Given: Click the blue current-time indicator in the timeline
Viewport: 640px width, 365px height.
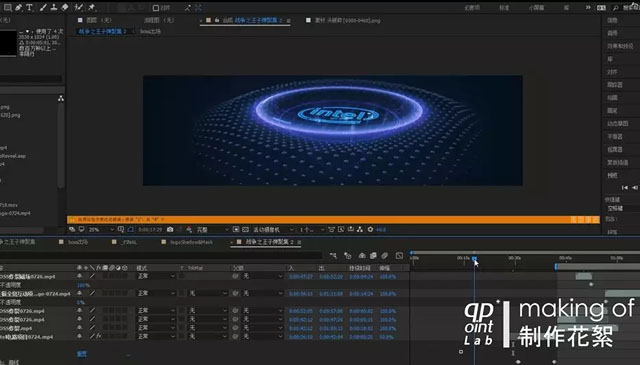Looking at the screenshot, I should pos(474,258).
